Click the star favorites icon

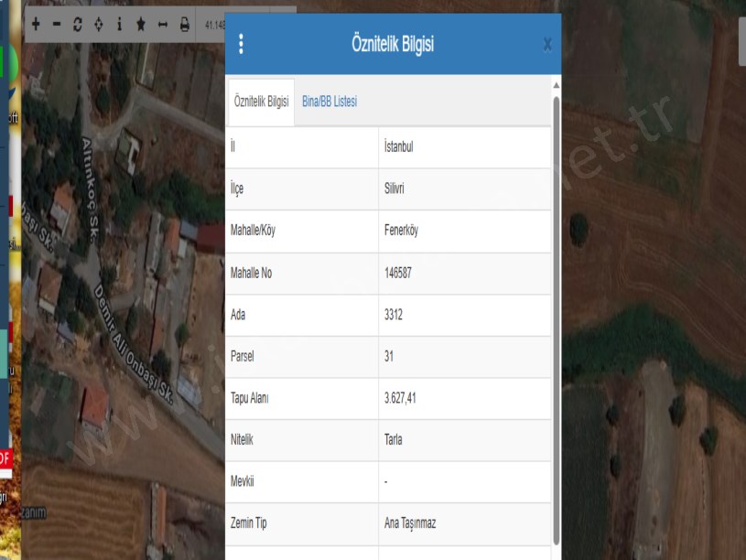(140, 25)
